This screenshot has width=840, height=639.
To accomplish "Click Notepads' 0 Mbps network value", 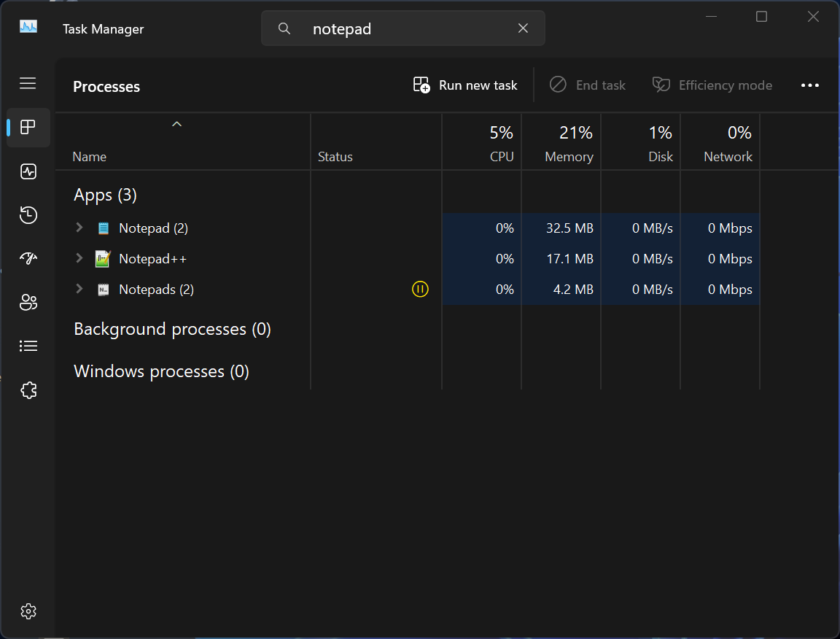I will point(730,290).
